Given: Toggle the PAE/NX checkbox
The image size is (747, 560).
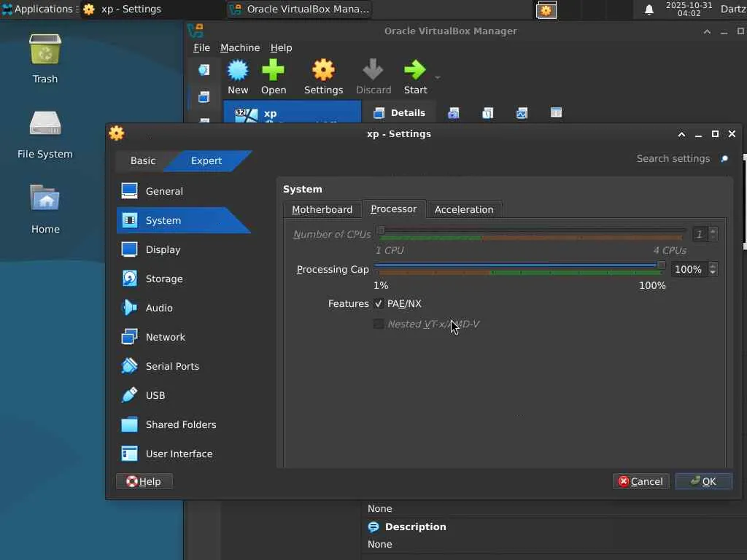Looking at the screenshot, I should [x=379, y=303].
